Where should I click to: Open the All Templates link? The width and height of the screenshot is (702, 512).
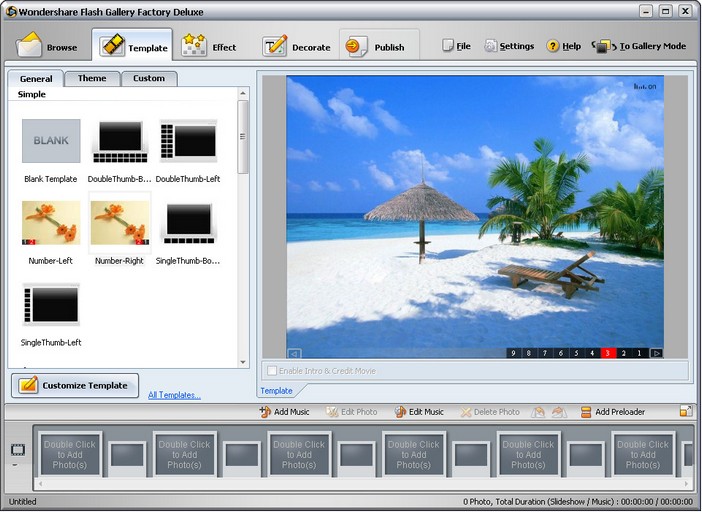(x=174, y=395)
